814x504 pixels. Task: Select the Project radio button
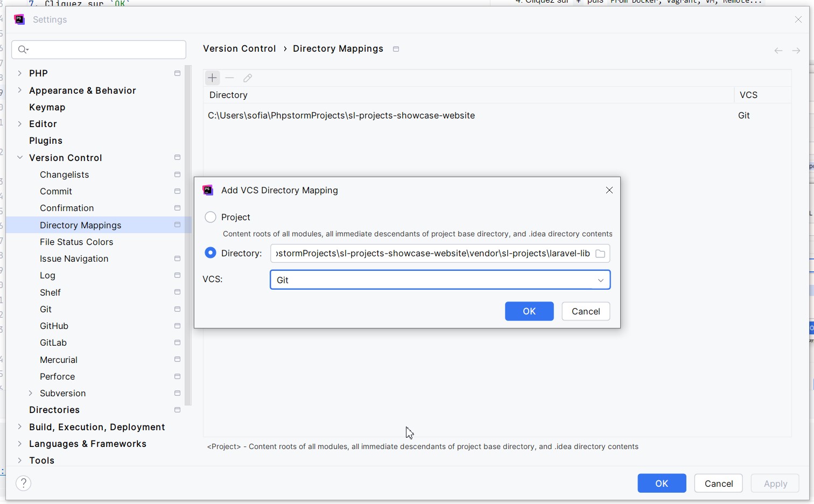tap(210, 217)
